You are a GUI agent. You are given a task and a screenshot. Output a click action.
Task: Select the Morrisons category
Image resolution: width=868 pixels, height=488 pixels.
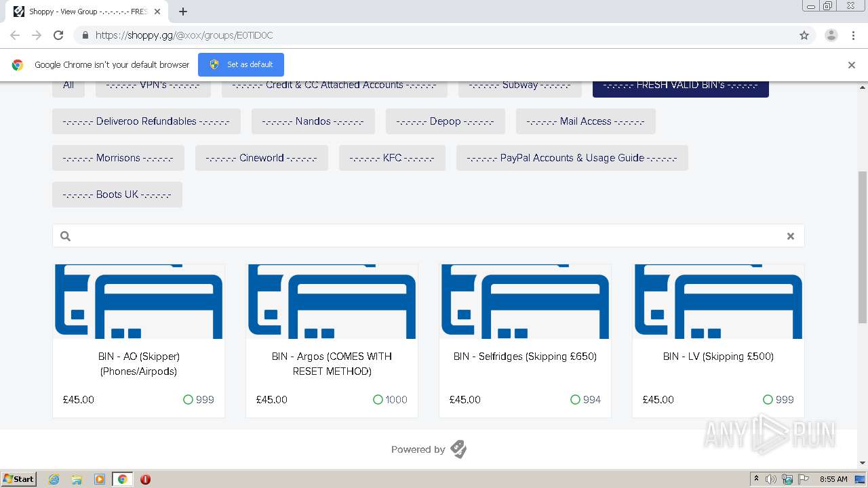click(118, 158)
